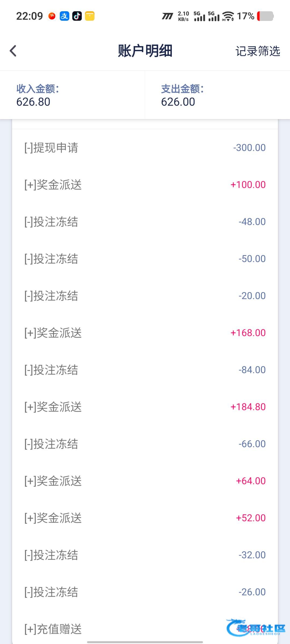The width and height of the screenshot is (290, 644).
Task: Tap the Wi-Fi signal icon
Action: click(x=228, y=16)
